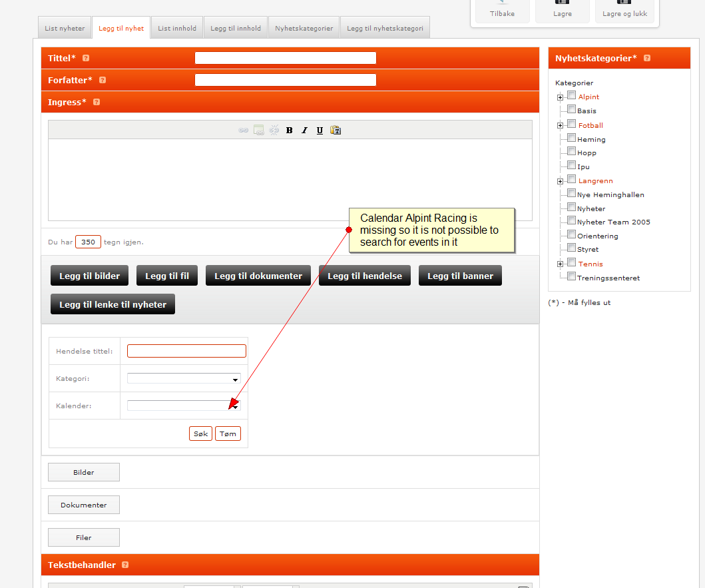Switch to the List nyheter tab
Image resolution: width=705 pixels, height=588 pixels.
pos(65,28)
